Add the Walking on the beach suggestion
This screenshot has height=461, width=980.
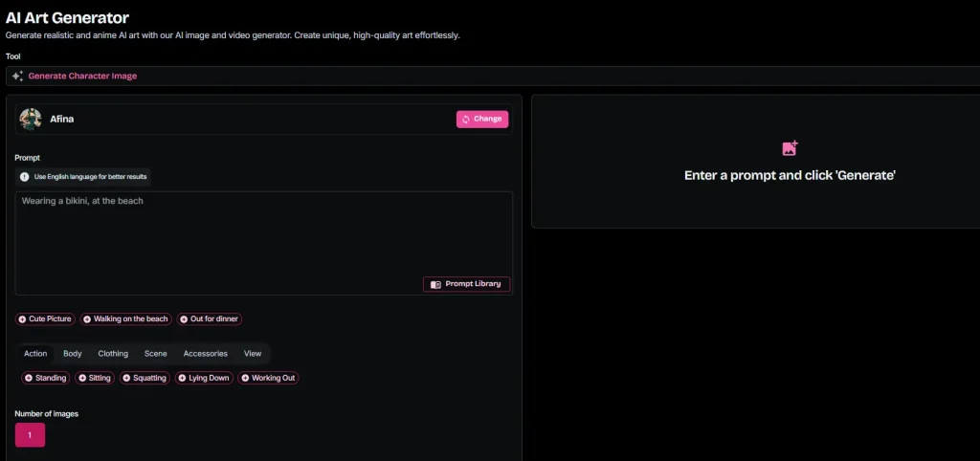125,318
